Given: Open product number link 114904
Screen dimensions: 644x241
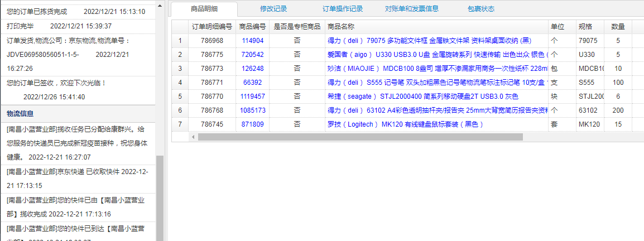Looking at the screenshot, I should (253, 41).
